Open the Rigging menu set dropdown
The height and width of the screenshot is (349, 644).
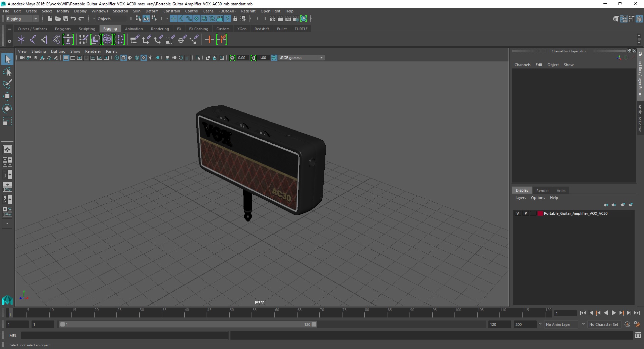[x=22, y=19]
